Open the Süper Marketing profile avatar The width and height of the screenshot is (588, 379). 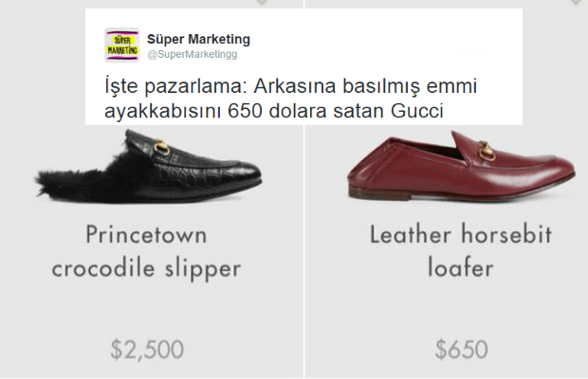point(122,45)
